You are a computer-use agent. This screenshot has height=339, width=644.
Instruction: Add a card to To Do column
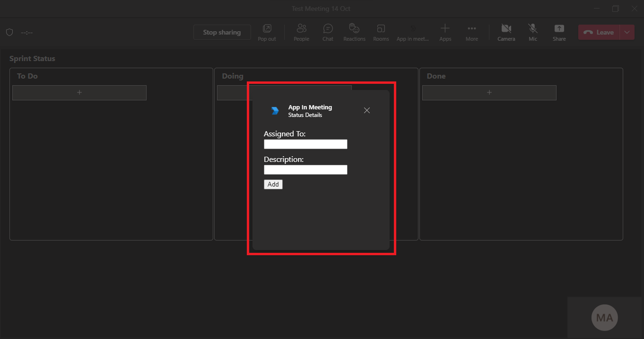click(79, 93)
